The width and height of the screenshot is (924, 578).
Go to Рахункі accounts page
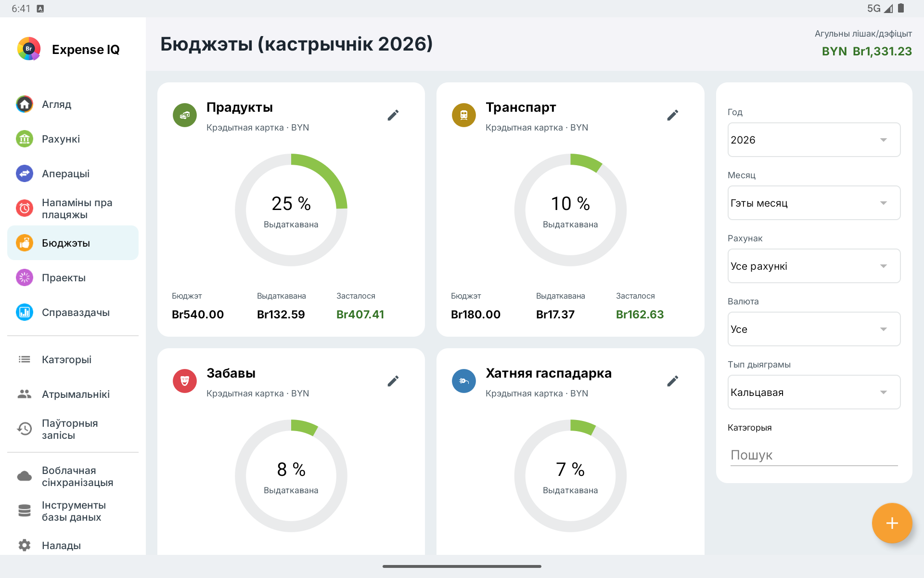(x=73, y=139)
